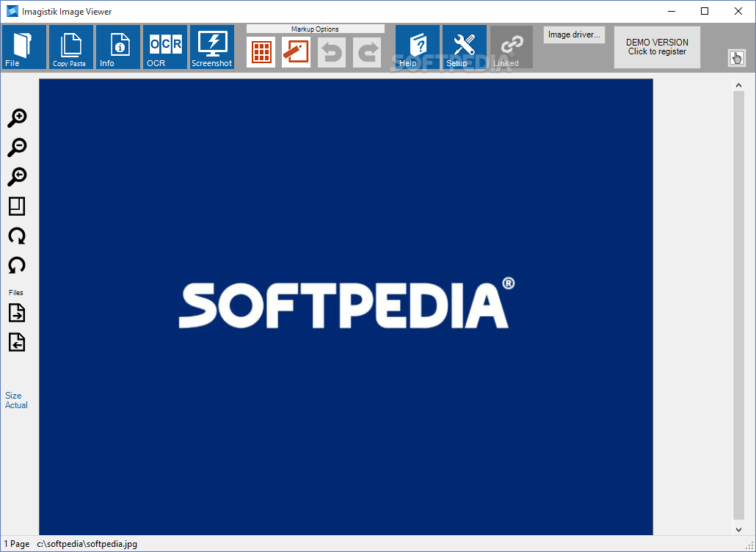Maximize the Imagistik window

coord(705,11)
